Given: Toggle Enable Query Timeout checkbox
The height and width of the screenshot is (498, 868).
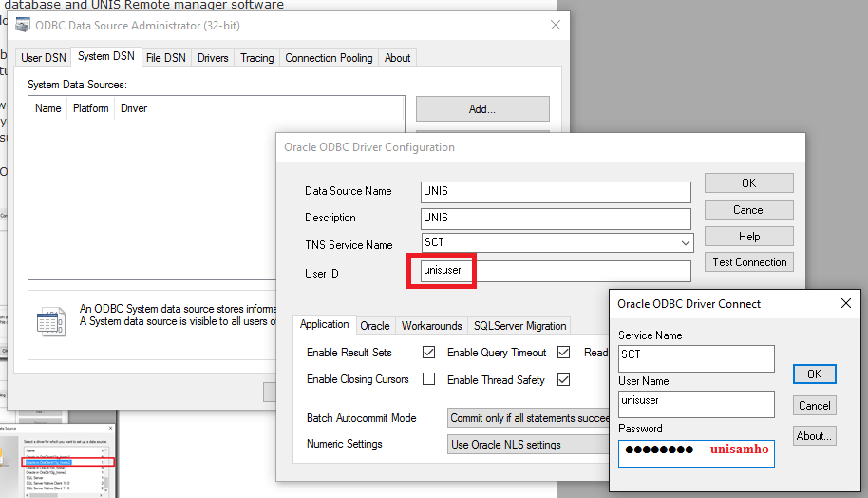Looking at the screenshot, I should pos(563,353).
